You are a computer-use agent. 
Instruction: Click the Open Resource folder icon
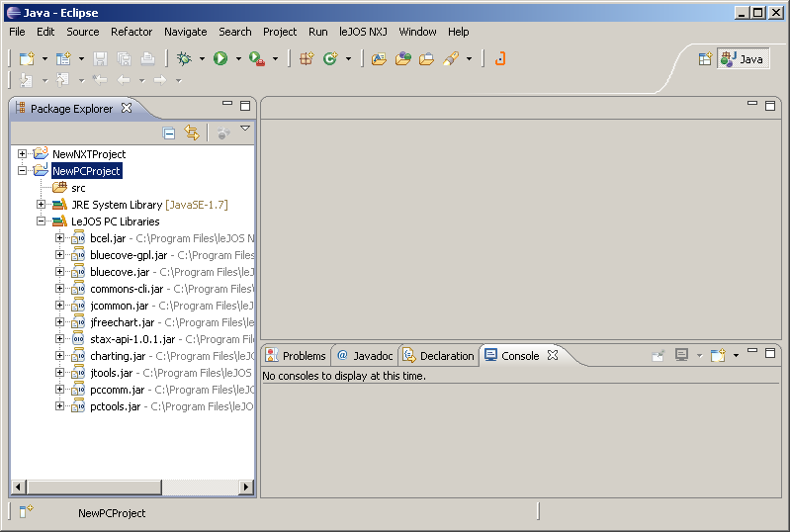pos(427,59)
